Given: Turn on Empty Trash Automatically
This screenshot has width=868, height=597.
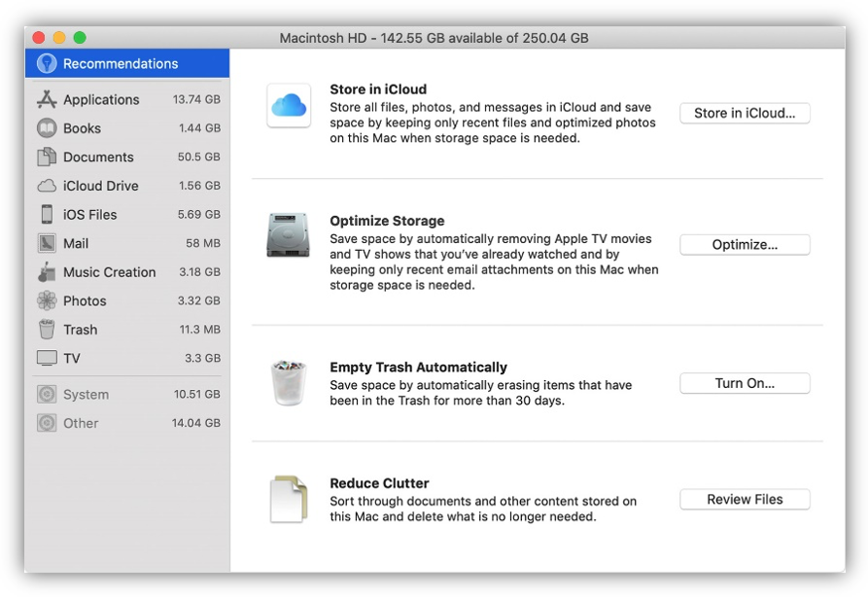Looking at the screenshot, I should point(745,383).
